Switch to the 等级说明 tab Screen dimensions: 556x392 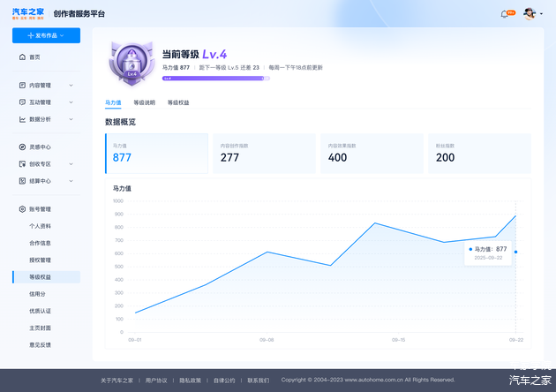tap(144, 102)
